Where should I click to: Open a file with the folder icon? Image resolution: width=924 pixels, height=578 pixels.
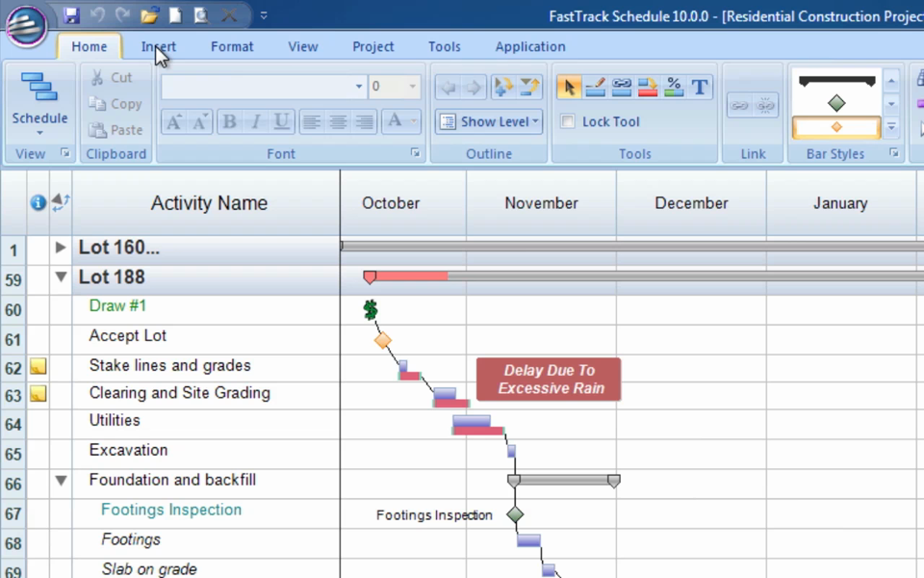(x=150, y=15)
